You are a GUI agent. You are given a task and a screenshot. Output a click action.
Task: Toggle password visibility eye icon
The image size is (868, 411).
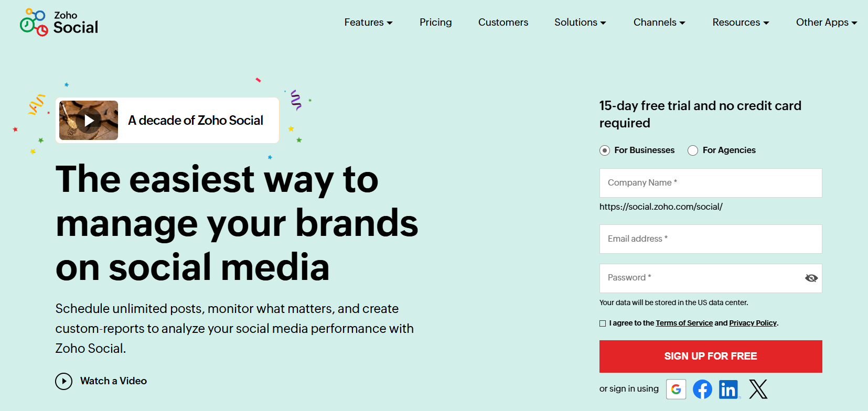811,278
